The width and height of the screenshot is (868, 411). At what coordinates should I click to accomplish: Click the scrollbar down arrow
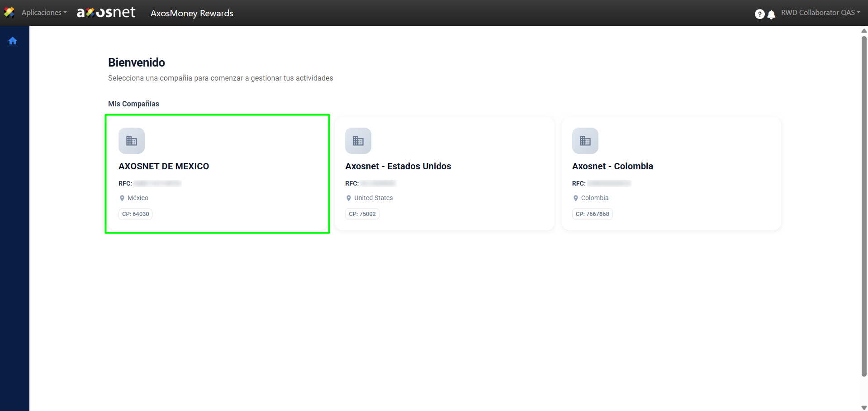[864, 407]
